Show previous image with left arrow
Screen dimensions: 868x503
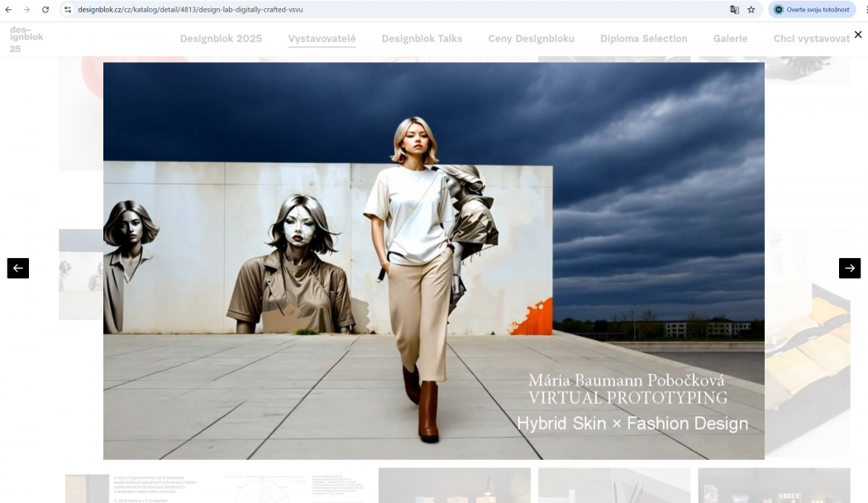click(x=18, y=268)
